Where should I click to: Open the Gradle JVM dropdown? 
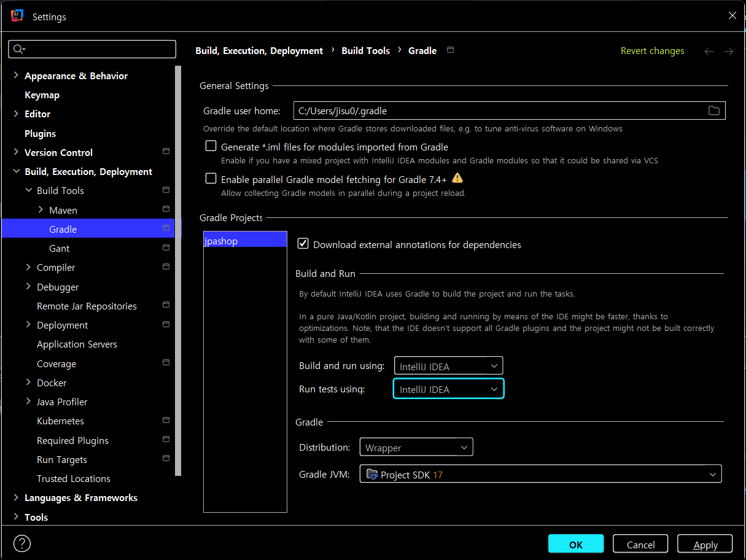pos(540,474)
